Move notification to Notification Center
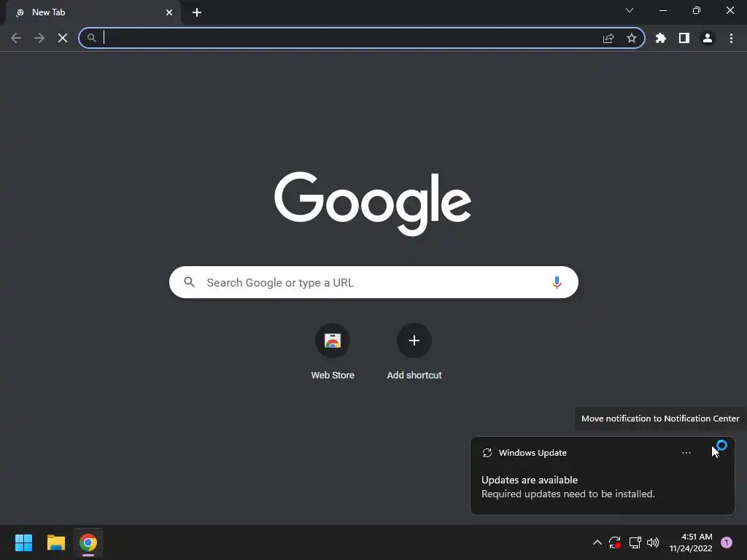This screenshot has height=560, width=747. tap(716, 452)
